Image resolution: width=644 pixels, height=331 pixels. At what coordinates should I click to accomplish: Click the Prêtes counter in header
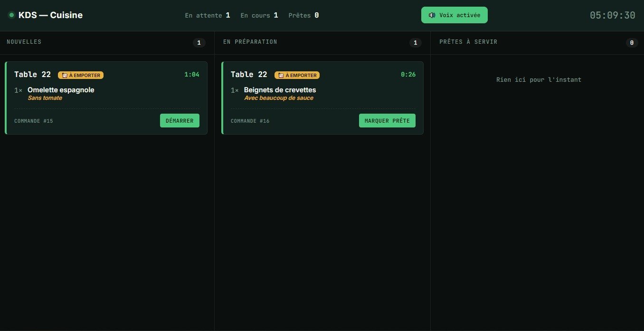tap(303, 15)
